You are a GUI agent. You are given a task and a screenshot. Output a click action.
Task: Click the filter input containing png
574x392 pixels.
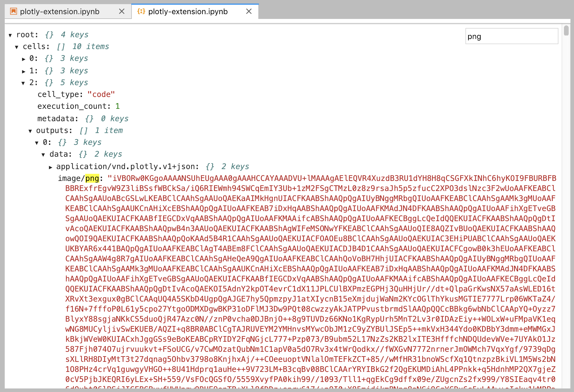point(512,36)
